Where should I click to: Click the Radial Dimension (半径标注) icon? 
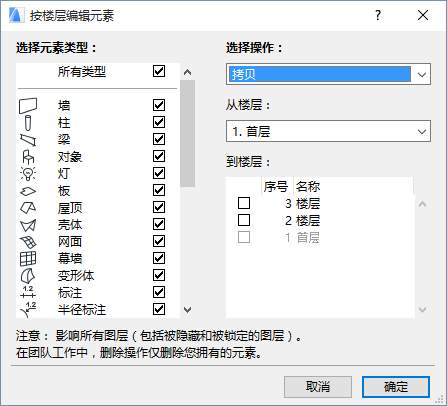pyautogui.click(x=28, y=309)
